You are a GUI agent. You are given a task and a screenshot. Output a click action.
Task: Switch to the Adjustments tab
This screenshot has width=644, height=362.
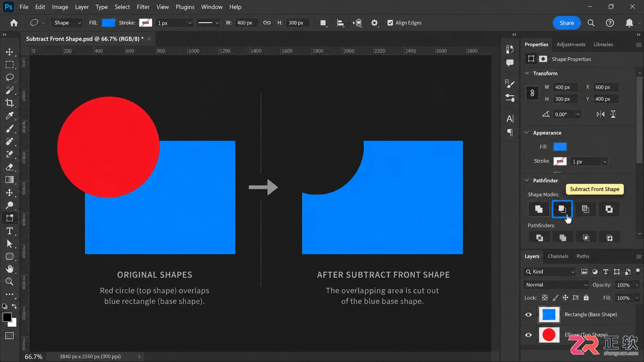click(x=571, y=44)
